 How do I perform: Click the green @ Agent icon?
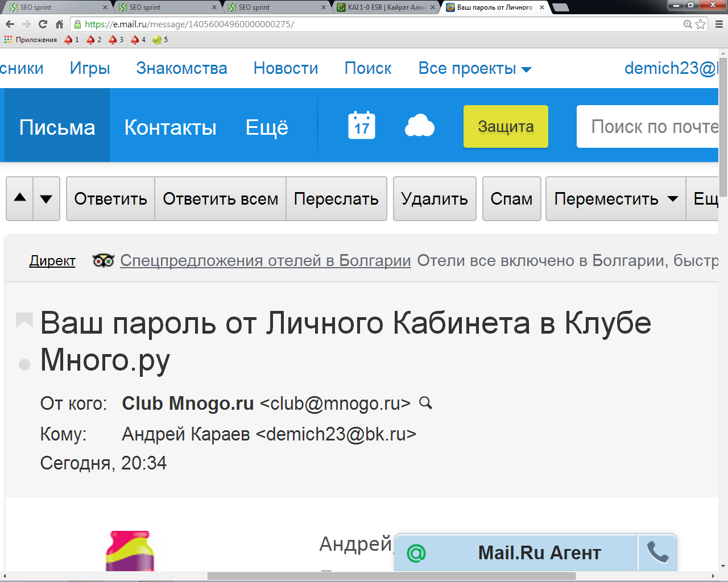click(416, 552)
